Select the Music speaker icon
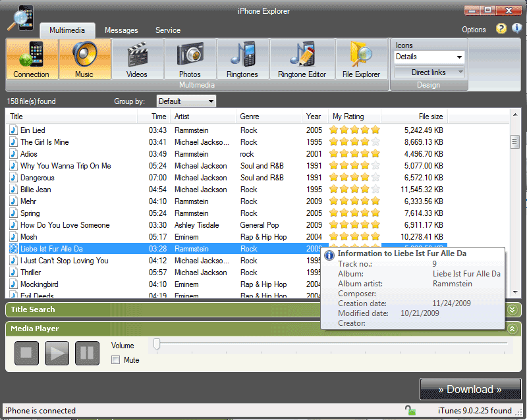 [x=85, y=54]
